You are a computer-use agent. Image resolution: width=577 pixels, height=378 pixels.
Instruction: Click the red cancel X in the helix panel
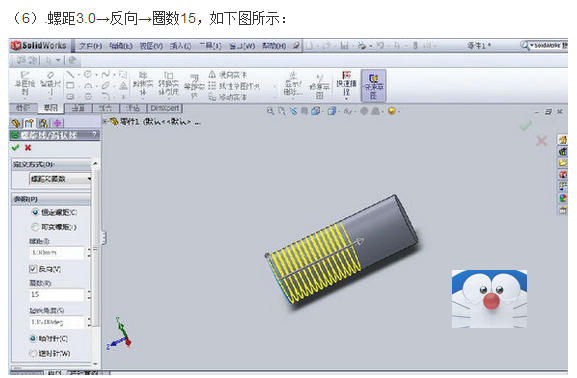tap(28, 148)
